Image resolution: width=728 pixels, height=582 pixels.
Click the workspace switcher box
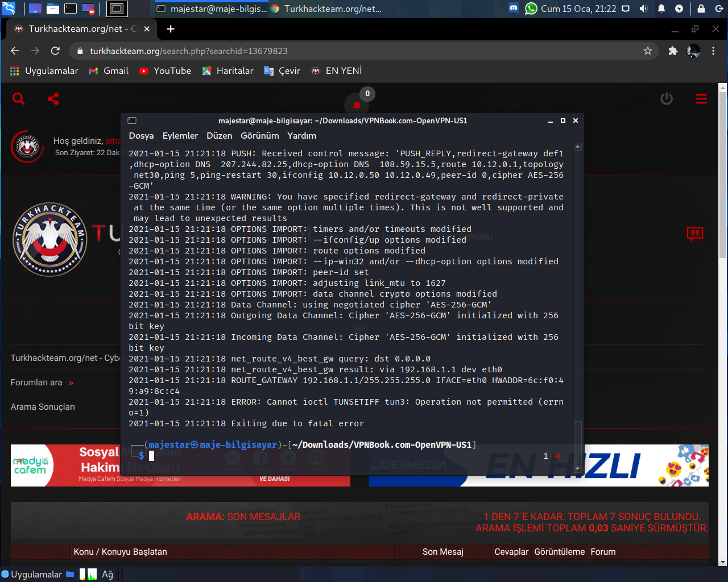pos(117,9)
